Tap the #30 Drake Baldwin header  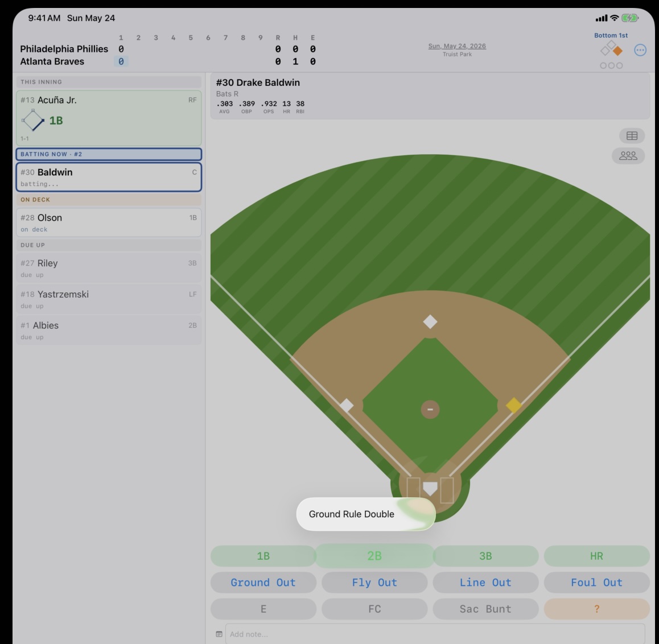pyautogui.click(x=258, y=82)
